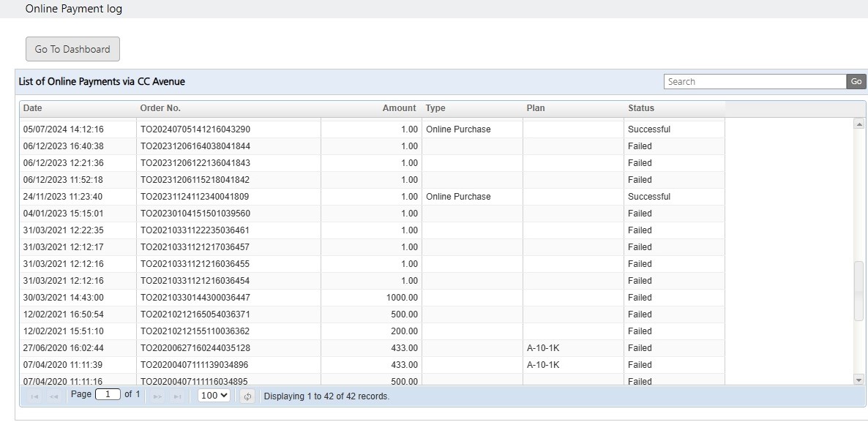Image resolution: width=868 pixels, height=422 pixels.
Task: Open the rows-per-page dropdown showing 100
Action: click(x=214, y=396)
